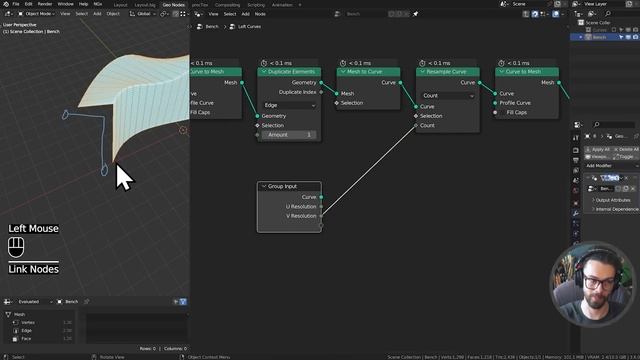640x360 pixels.
Task: Click the Apply All modifiers button
Action: coord(598,149)
